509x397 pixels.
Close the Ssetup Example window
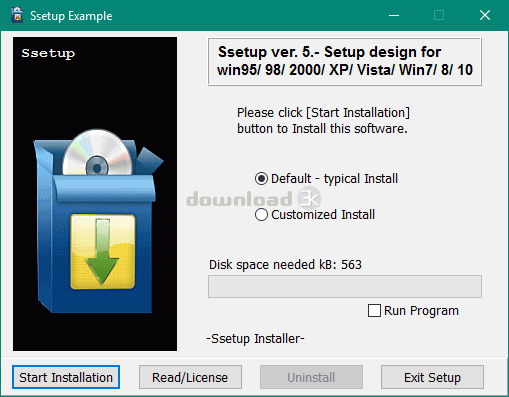click(485, 15)
